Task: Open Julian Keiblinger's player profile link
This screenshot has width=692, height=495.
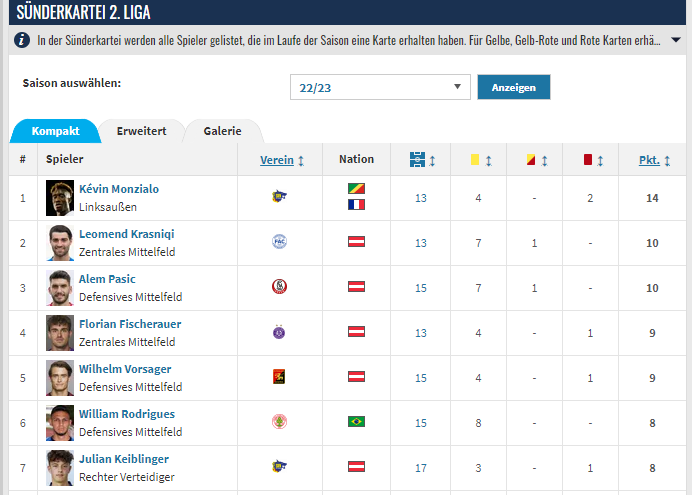Action: [124, 459]
